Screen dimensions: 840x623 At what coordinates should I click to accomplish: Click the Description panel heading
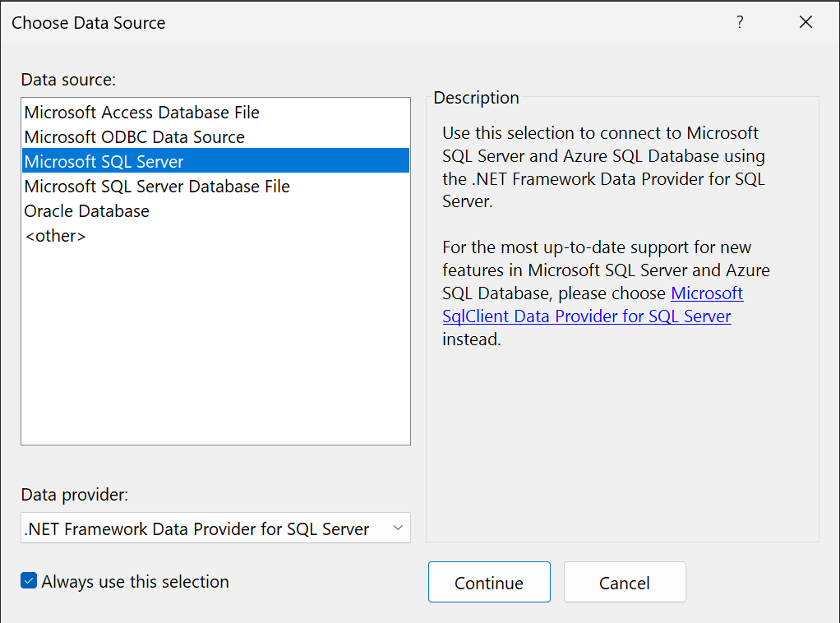[x=476, y=97]
